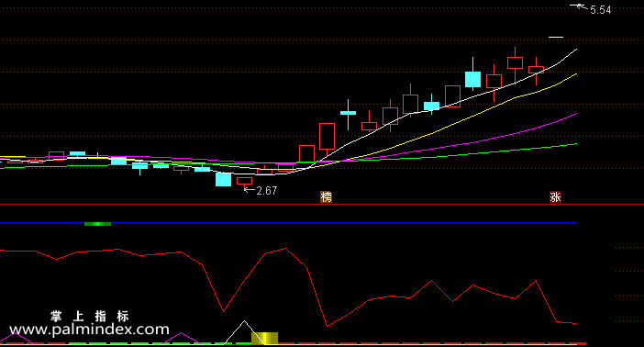Open the www.palmindex.com watermark link
Viewport: 644px width, 347px height.
tap(89, 330)
